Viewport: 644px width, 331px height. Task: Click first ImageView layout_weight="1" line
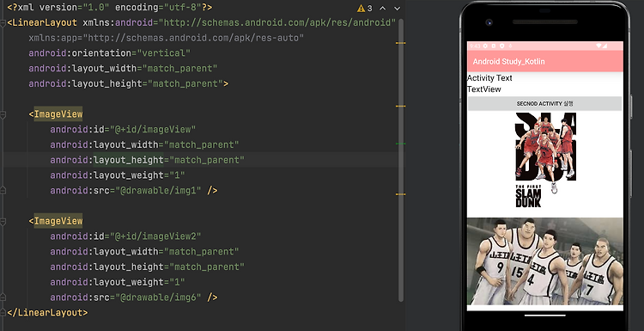(118, 175)
